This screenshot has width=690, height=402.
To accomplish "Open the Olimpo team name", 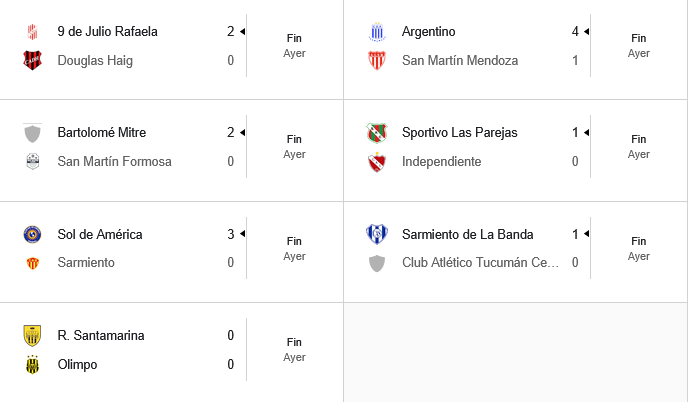I will [77, 365].
